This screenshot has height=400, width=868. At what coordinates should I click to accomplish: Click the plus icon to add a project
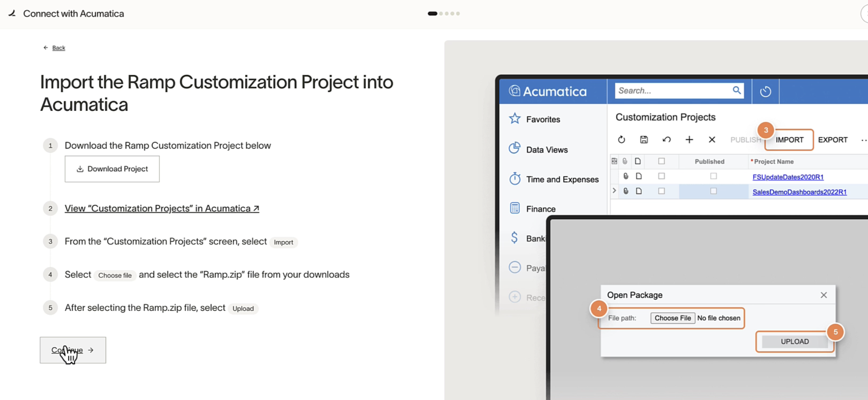pyautogui.click(x=689, y=140)
